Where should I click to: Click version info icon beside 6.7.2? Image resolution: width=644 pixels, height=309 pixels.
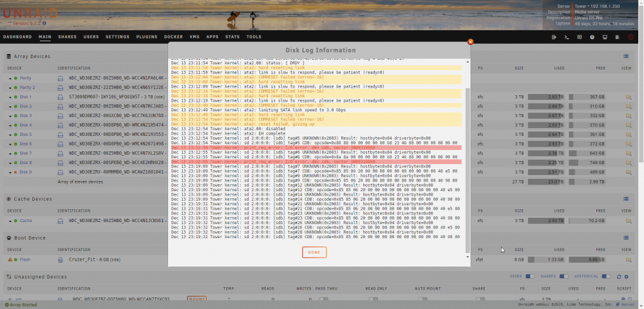[44, 24]
